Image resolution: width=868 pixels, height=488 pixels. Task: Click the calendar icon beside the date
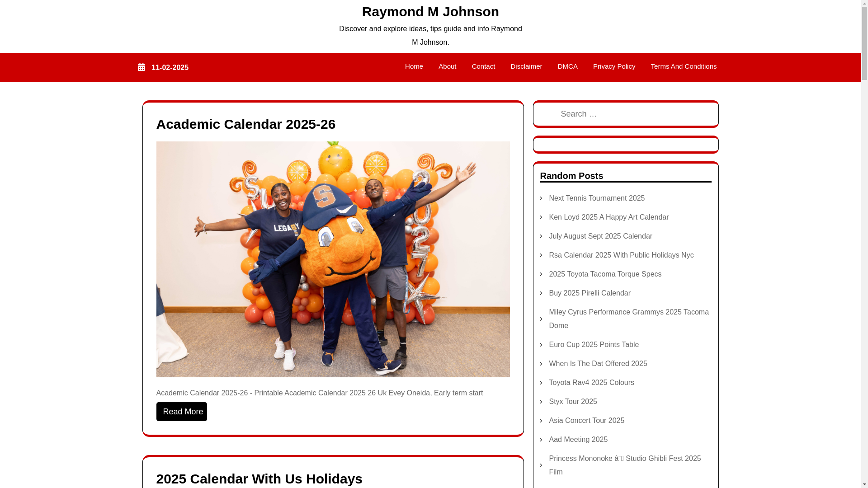142,67
